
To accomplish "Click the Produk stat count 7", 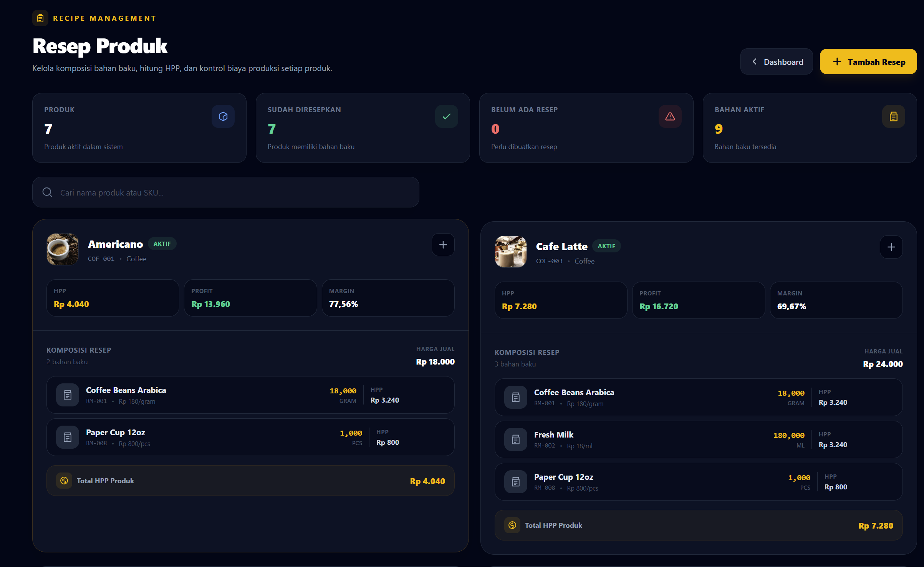I will click(x=48, y=129).
